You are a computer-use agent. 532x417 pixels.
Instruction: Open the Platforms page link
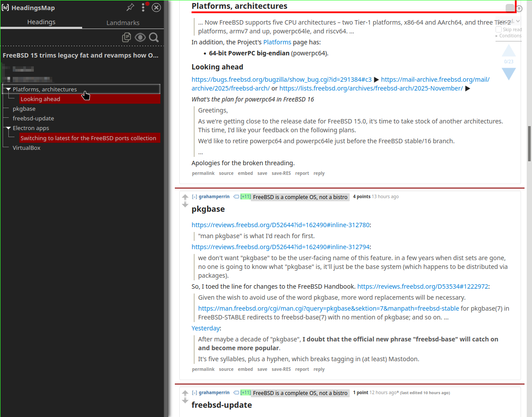[277, 42]
